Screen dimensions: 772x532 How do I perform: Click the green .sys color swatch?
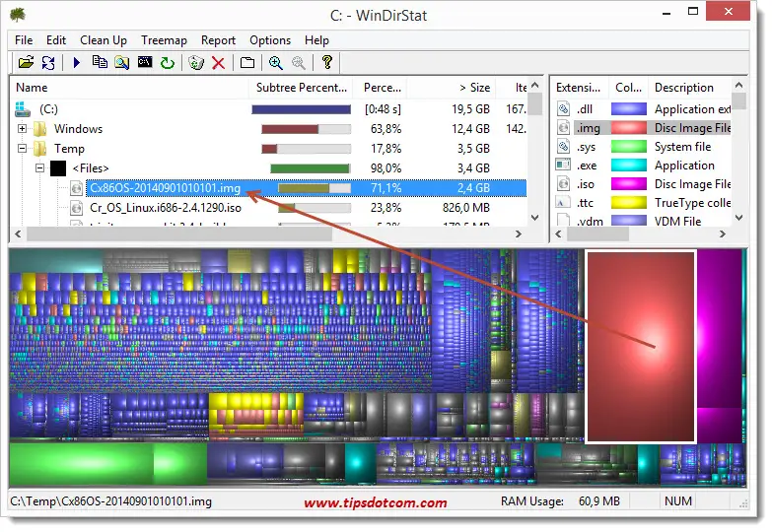[x=629, y=147]
